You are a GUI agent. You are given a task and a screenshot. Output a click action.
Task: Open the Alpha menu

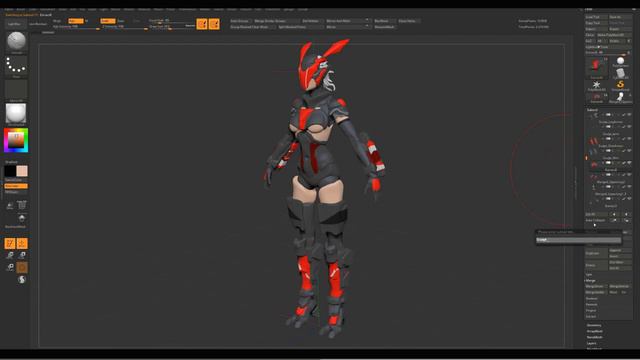pyautogui.click(x=8, y=9)
